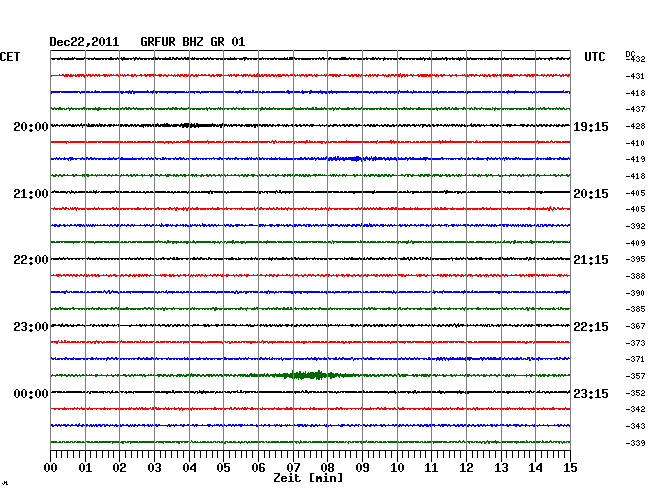The height and width of the screenshot is (494, 650).
Task: Click the 00 minute tick label
Action: pos(51,468)
